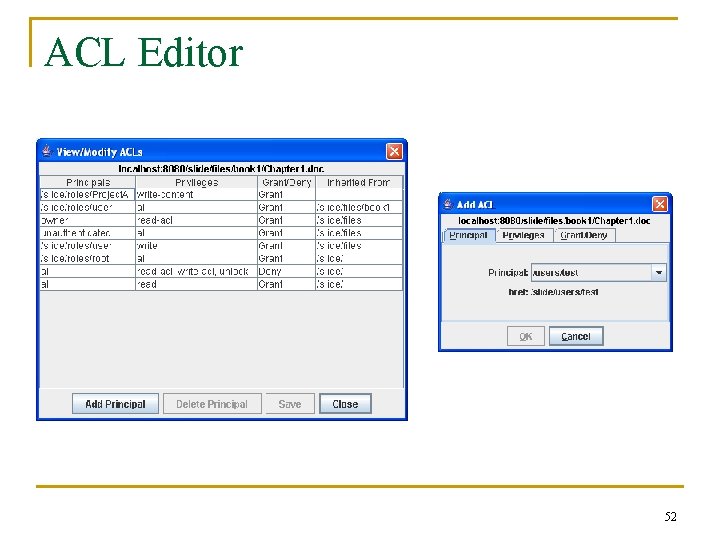
Task: Click the OK button in Add ACL dialog
Action: (526, 336)
